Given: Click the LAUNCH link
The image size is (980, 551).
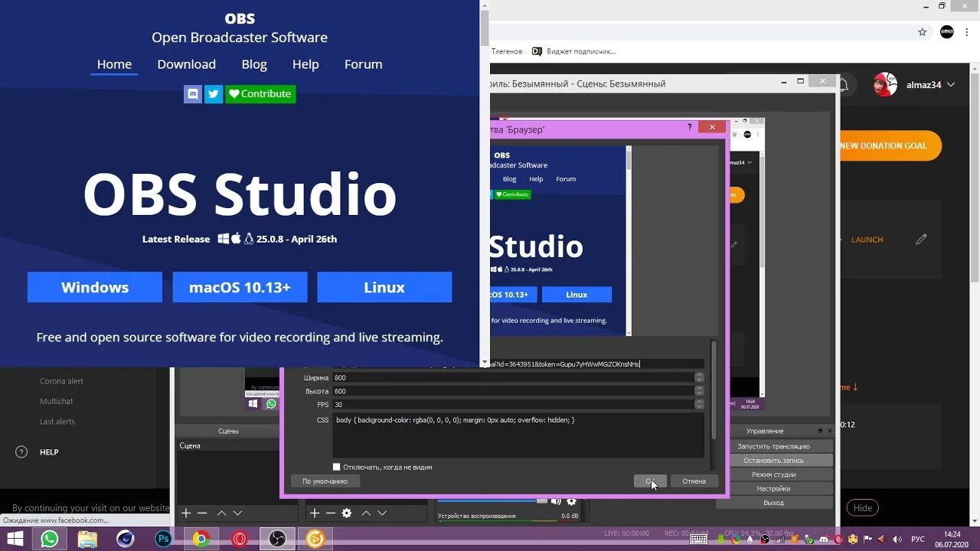Looking at the screenshot, I should point(867,240).
